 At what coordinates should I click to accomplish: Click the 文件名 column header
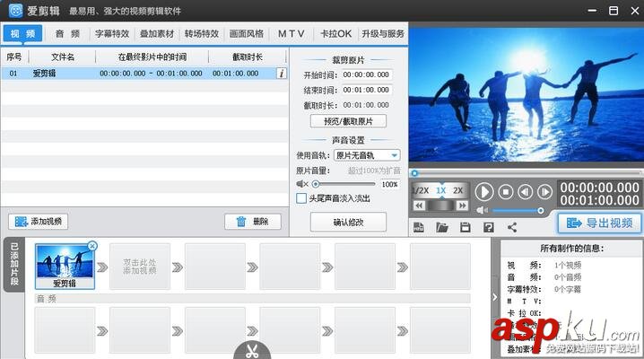pos(63,57)
